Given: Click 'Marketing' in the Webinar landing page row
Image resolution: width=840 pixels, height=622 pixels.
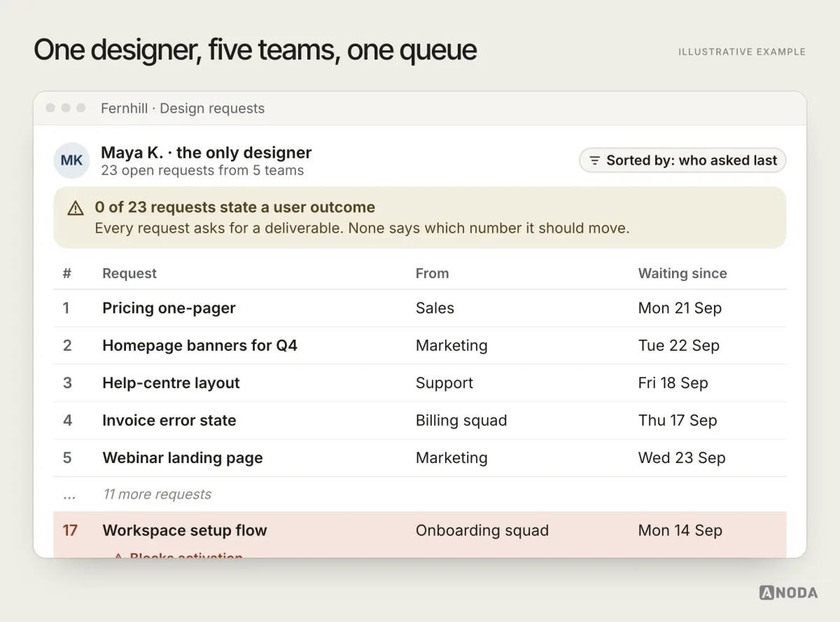Looking at the screenshot, I should [x=451, y=458].
